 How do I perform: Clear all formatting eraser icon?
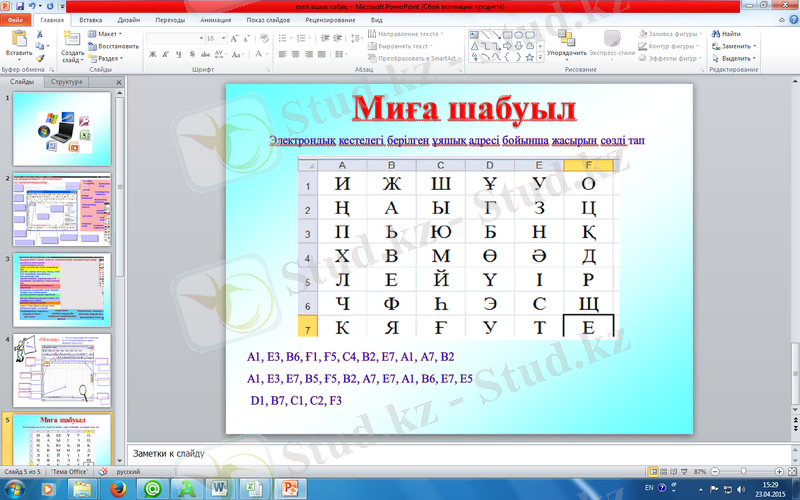point(264,38)
